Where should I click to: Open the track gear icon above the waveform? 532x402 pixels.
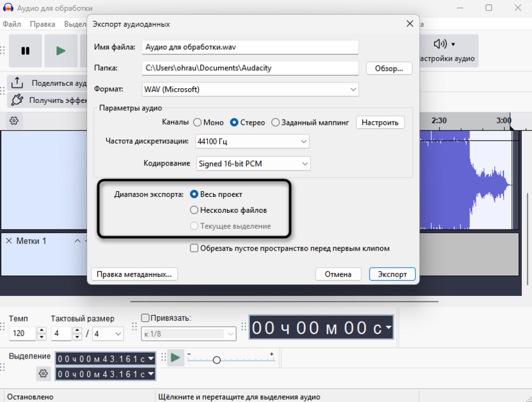pos(14,120)
